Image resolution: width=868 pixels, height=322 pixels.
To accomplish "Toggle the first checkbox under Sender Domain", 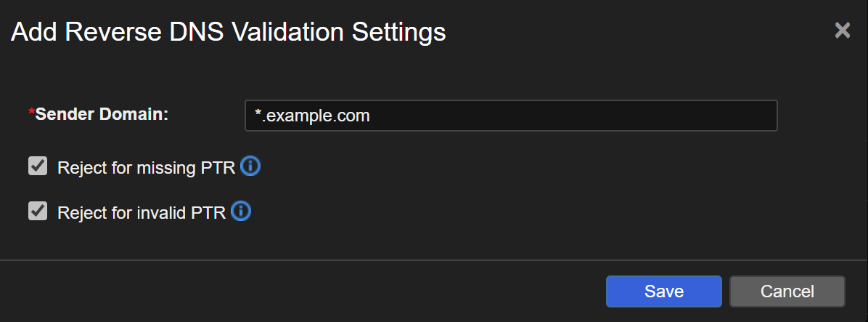I will pyautogui.click(x=38, y=166).
